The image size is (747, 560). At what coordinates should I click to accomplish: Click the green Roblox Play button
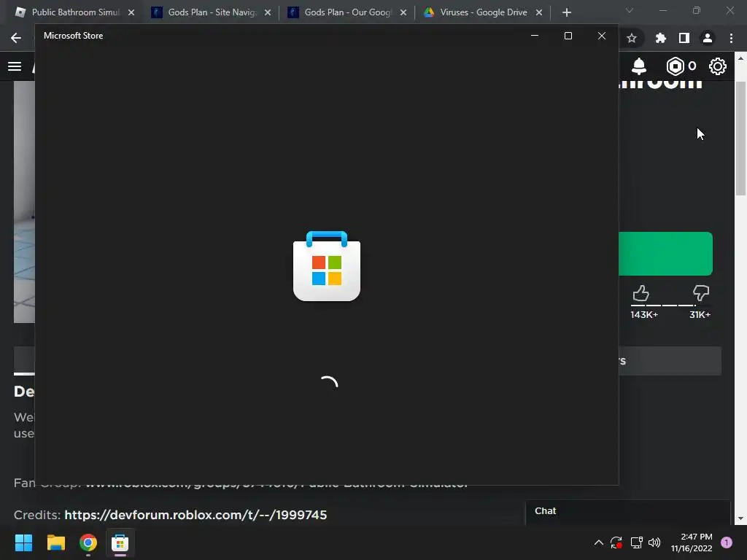[x=665, y=254]
